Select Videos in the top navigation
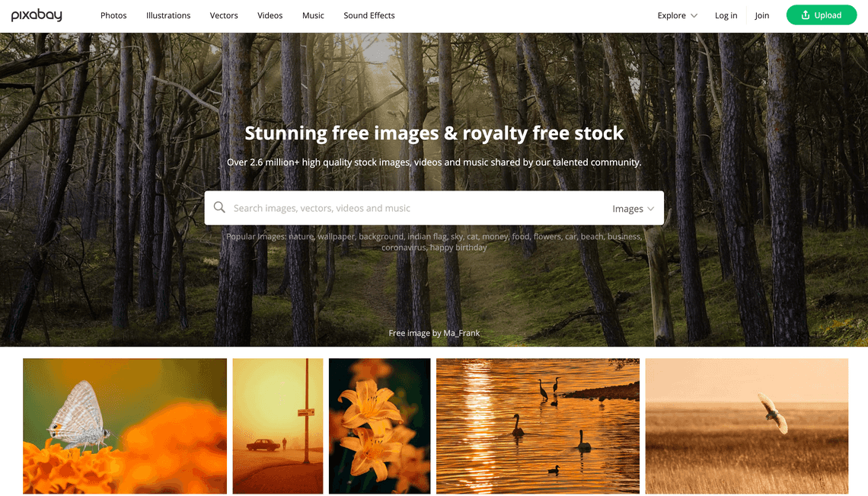868x496 pixels. 270,15
